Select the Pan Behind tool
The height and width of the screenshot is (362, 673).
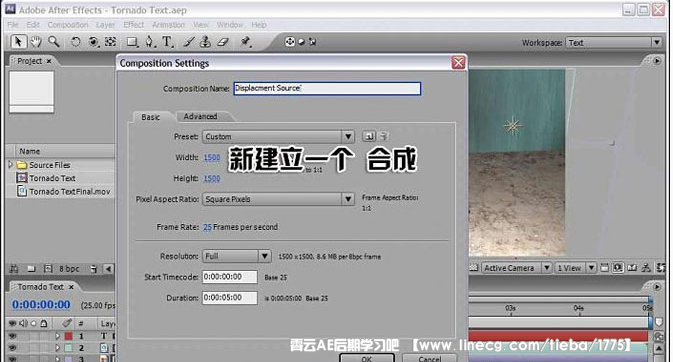(x=111, y=42)
